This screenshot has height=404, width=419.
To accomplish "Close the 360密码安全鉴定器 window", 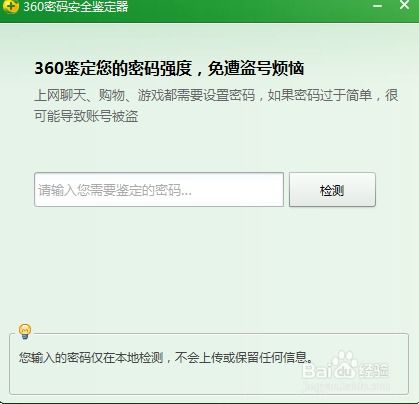I will [x=404, y=5].
